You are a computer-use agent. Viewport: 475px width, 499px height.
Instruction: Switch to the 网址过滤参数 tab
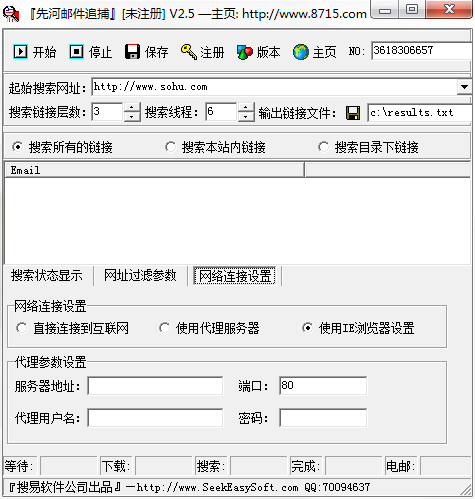tap(140, 275)
